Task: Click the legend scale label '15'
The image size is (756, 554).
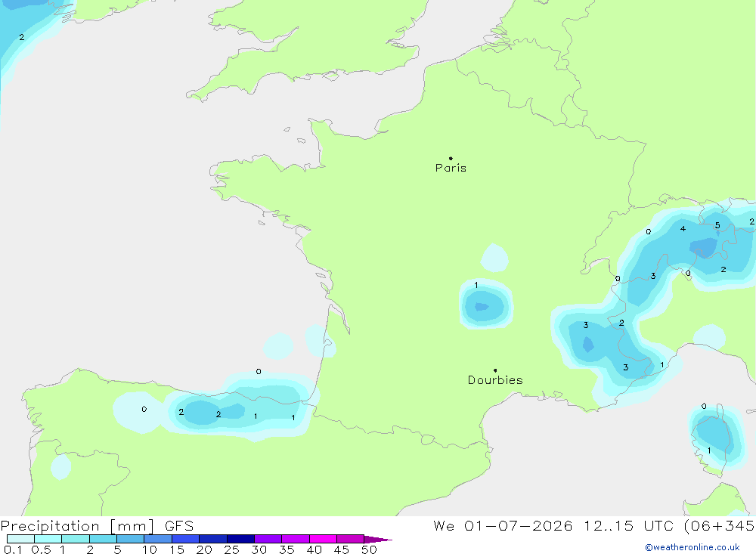Action: click(177, 549)
